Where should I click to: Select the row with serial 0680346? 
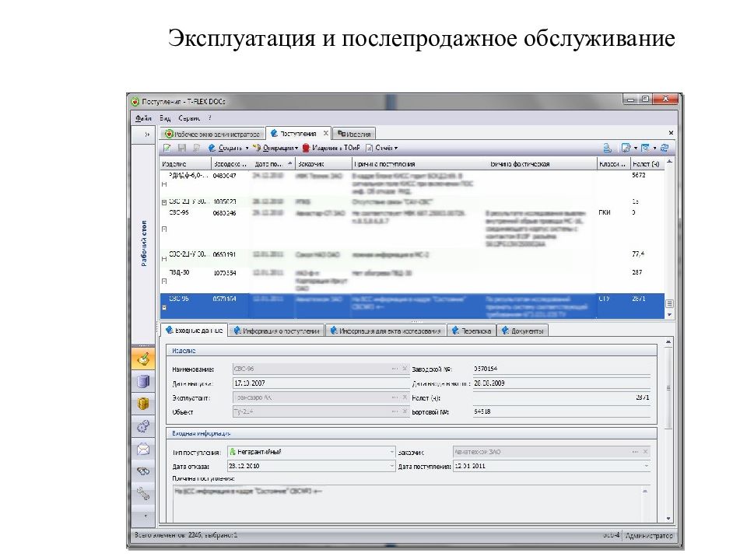point(412,228)
